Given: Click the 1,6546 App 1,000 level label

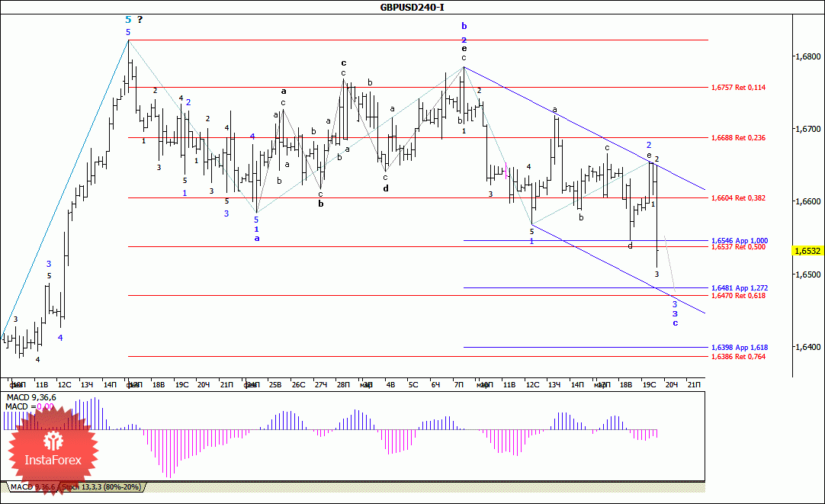Looking at the screenshot, I should 740,240.
